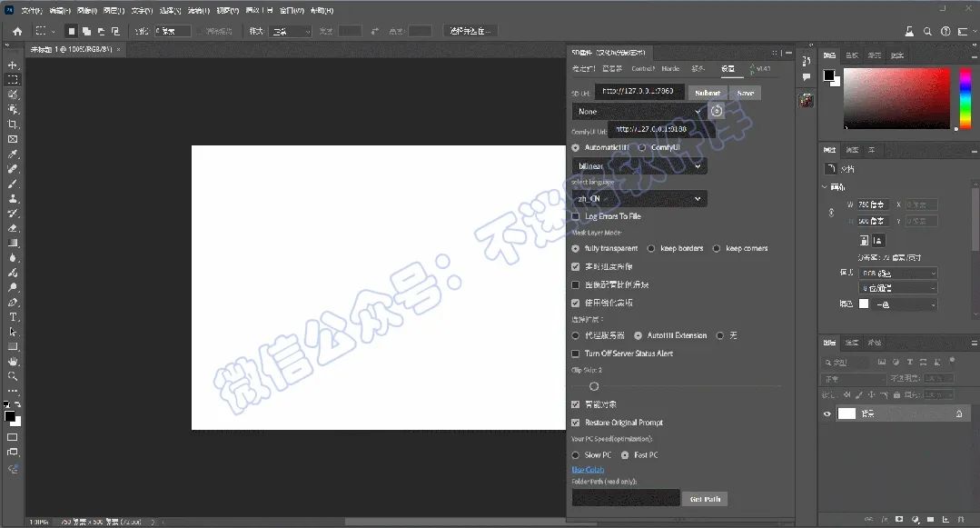Click the New Adjustment Layer icon
980x528 pixels.
point(915,519)
